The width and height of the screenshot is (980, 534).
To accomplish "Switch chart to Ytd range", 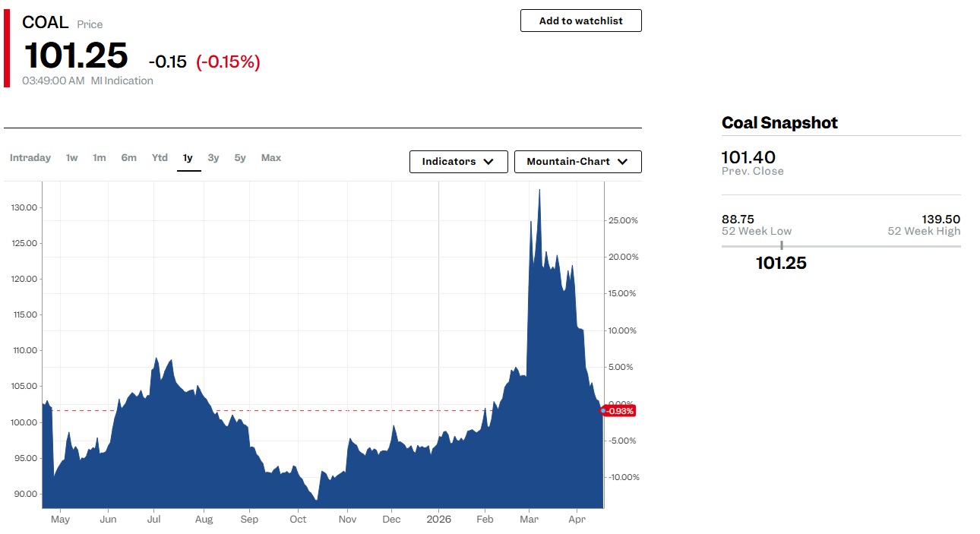I will [160, 158].
